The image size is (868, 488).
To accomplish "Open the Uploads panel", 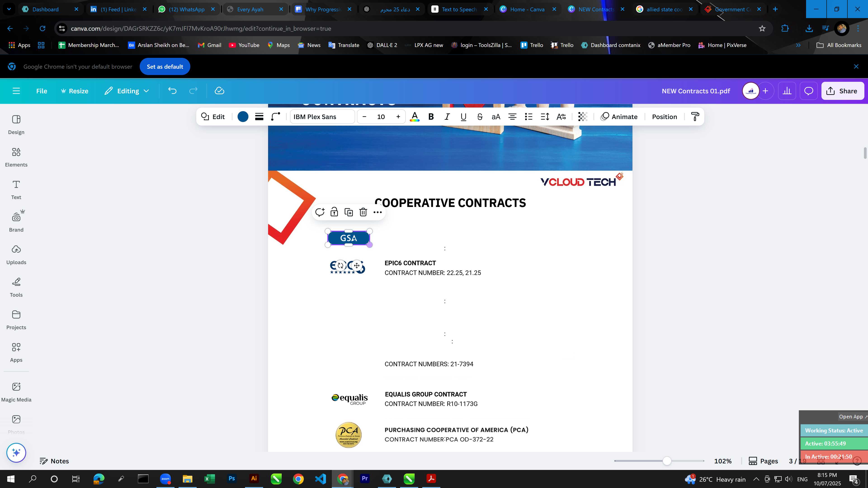I will pos(16,255).
